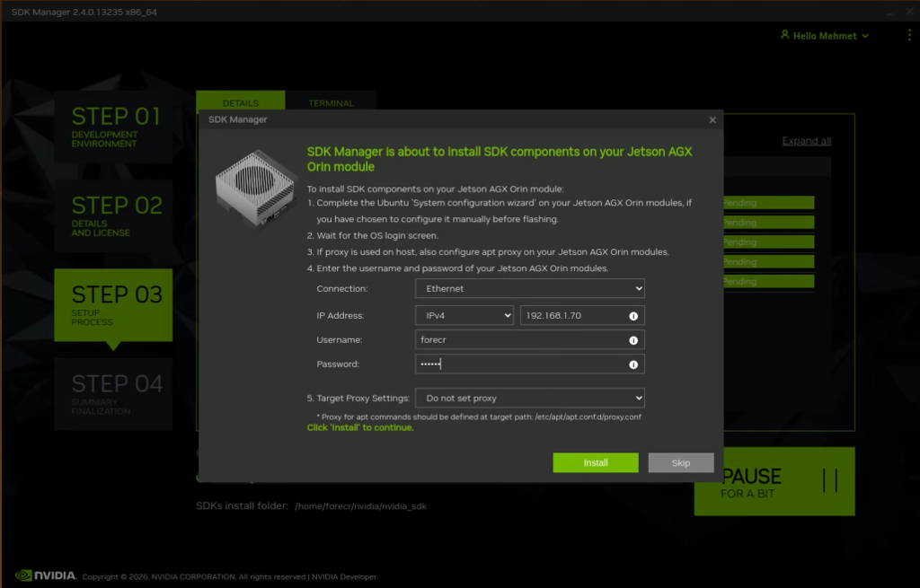Screen dimensions: 920x588
Task: Switch to the TERMINAL tab
Action: (331, 102)
